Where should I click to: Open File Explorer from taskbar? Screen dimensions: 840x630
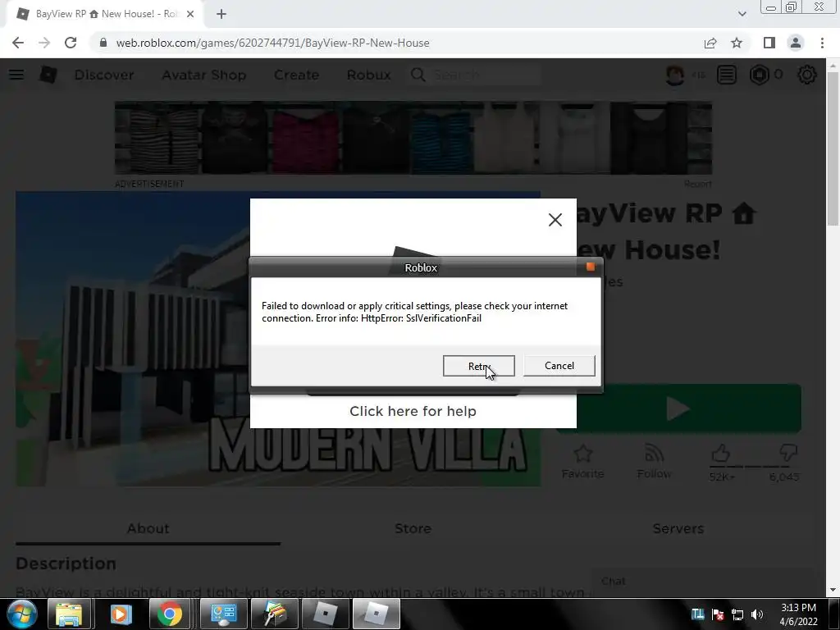click(70, 614)
